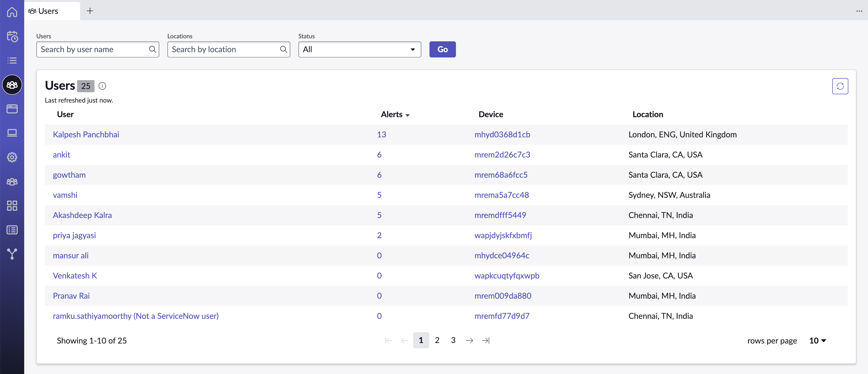Screen dimensions: 868x374
Task: Open device mhyd0368d1cb
Action: 502,135
